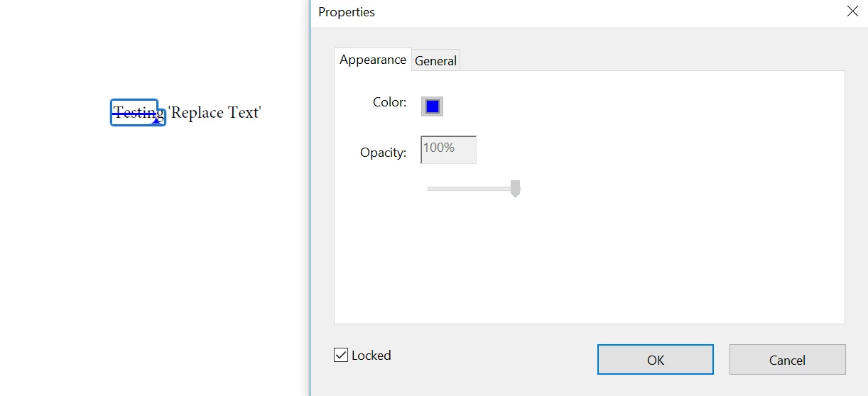Open the blue Color swatch picker
The height and width of the screenshot is (396, 868).
point(432,106)
